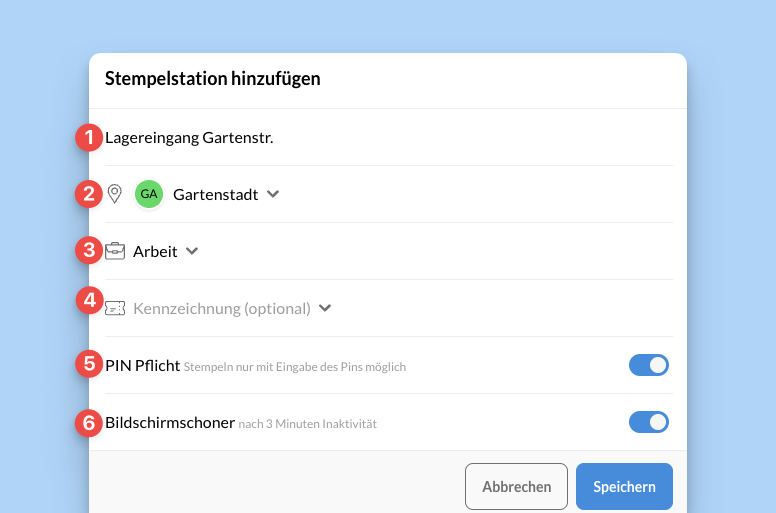The width and height of the screenshot is (776, 513).
Task: Click red step marker number 2
Action: click(89, 194)
